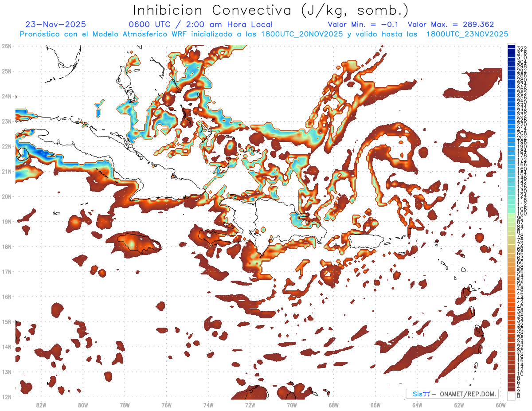This screenshot has width=532, height=411.
Task: Click the 15N latitude label
Action: [x=7, y=321]
